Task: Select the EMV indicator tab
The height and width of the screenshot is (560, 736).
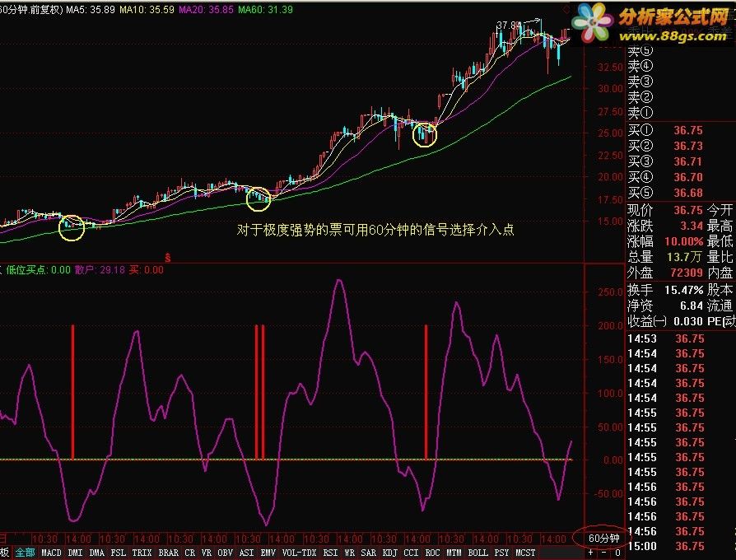Action: (268, 553)
